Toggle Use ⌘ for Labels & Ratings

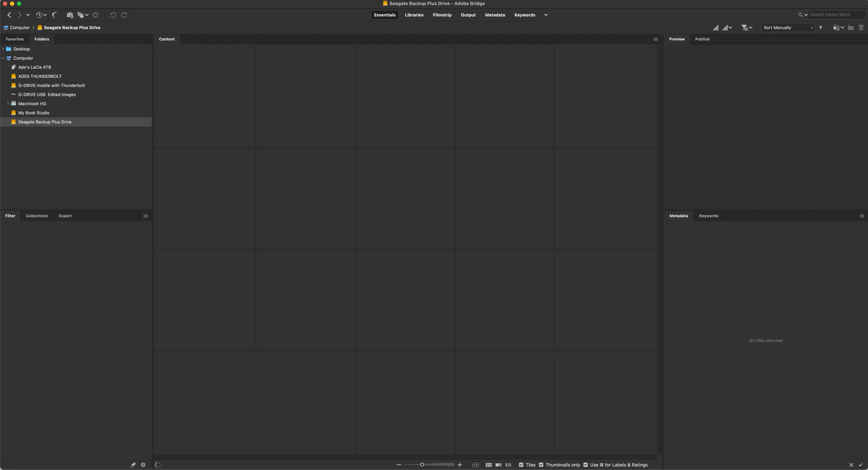tap(586, 465)
